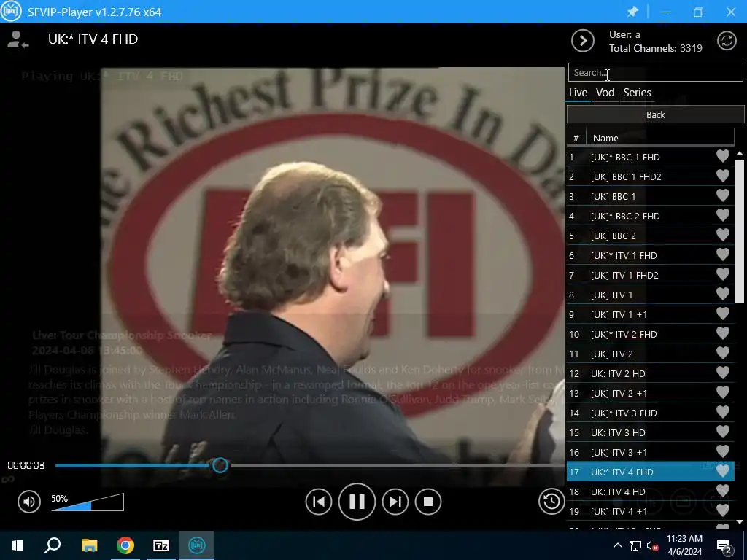Add UK: ITV 4 HD to favorites
747x560 pixels.
coord(723,491)
